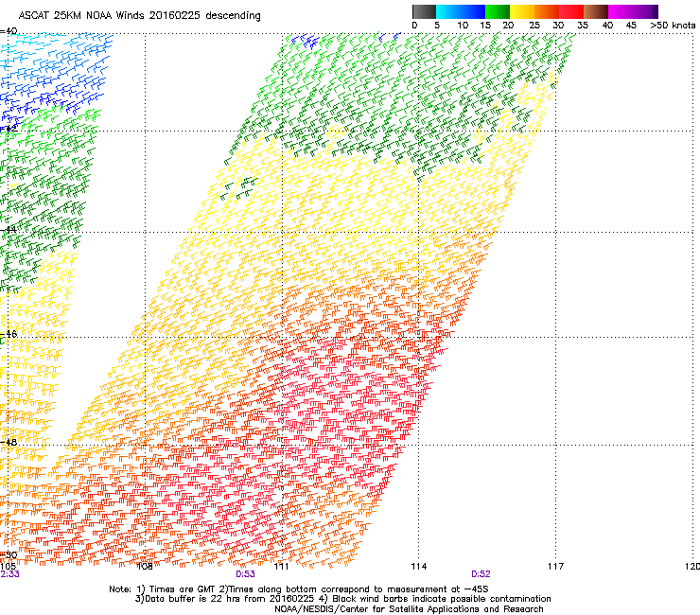
Task: Click the 'Black wind barbs indicate possible contamination' note
Action: click(442, 599)
